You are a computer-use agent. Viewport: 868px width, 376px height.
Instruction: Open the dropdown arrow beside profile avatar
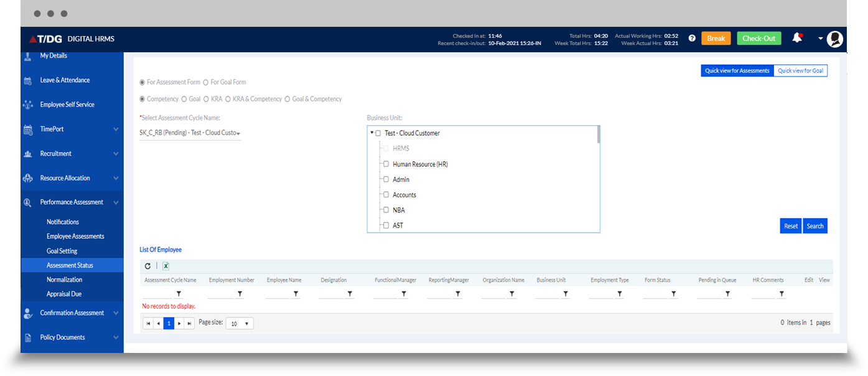pos(821,39)
